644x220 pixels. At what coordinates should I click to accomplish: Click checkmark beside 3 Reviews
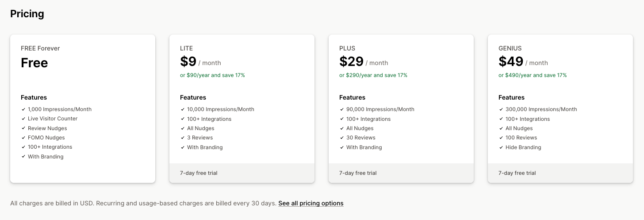click(182, 138)
